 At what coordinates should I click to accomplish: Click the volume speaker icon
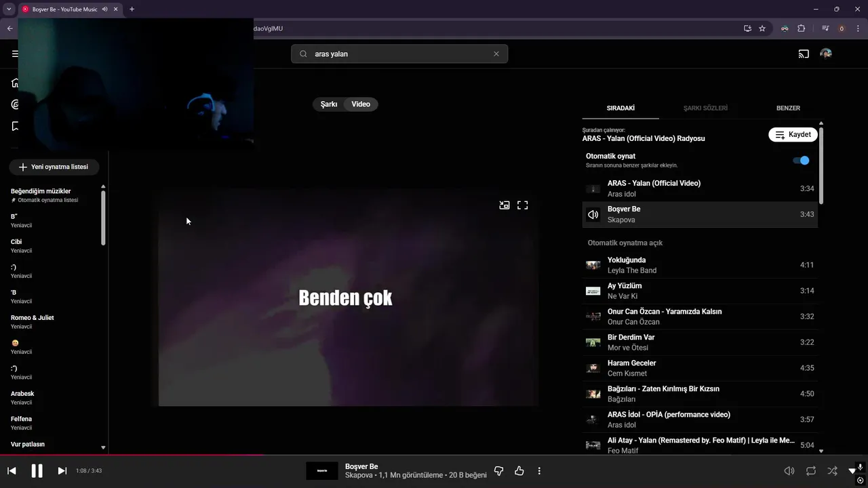(x=789, y=470)
